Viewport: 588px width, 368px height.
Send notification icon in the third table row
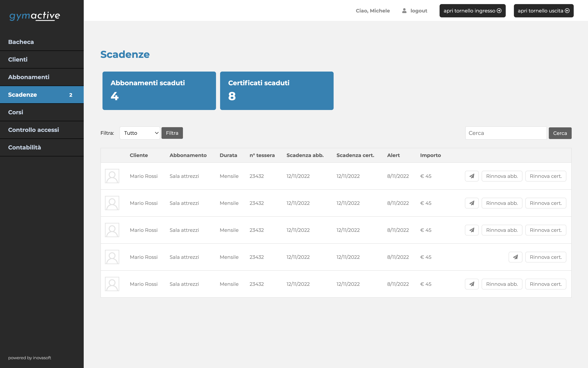coord(472,230)
